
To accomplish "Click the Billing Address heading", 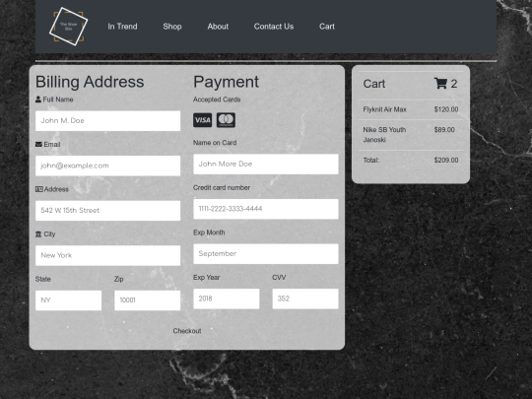I will (x=90, y=82).
